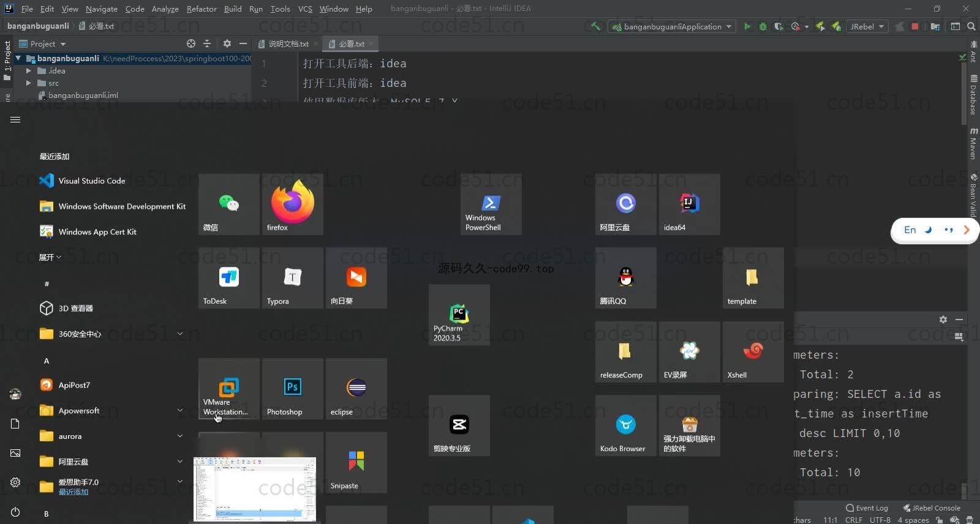Hide the Project panel with the minus icon
Screen dimensions: 980x524
[243, 43]
